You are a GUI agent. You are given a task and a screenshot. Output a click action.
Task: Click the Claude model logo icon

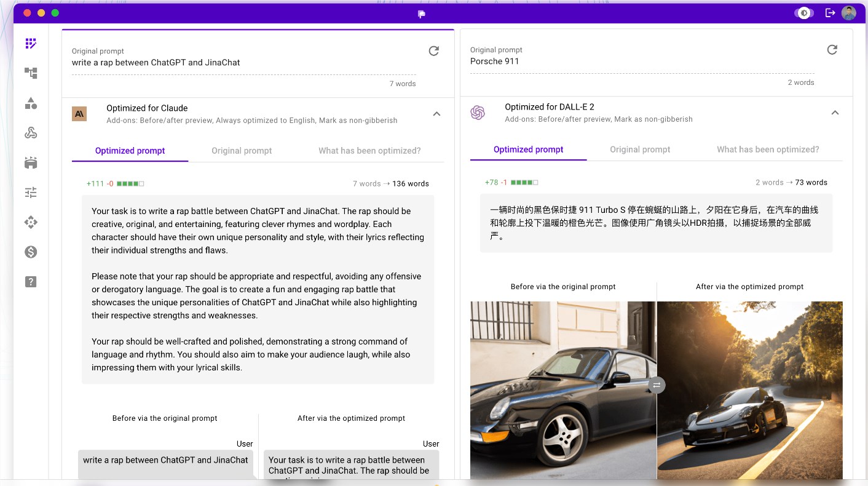79,114
